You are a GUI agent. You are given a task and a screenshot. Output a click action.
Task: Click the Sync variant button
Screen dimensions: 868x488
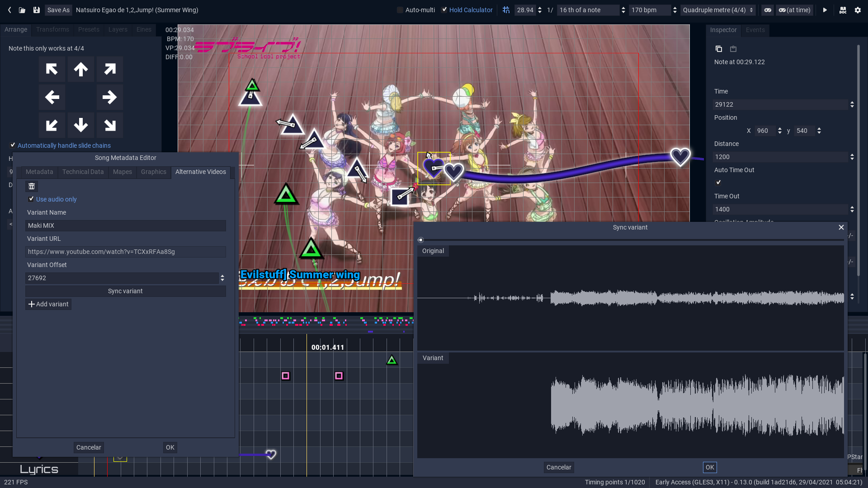[125, 291]
